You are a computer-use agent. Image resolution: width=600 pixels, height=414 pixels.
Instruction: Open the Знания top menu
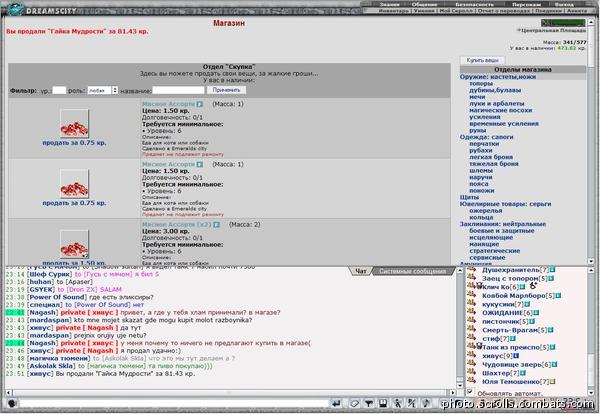pos(390,5)
